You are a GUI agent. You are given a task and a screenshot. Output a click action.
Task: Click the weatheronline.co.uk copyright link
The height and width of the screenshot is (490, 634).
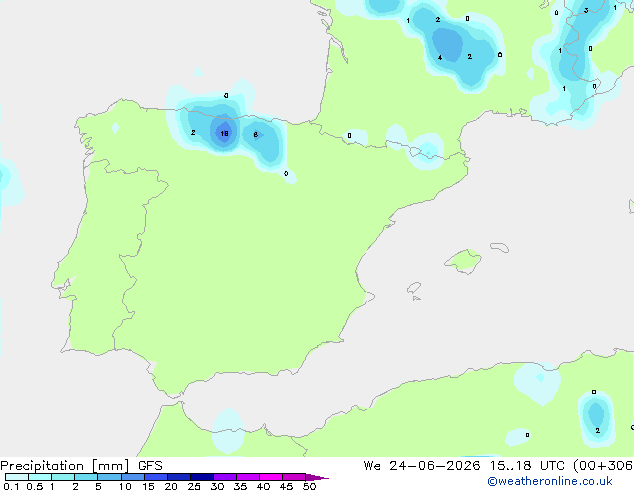(550, 481)
